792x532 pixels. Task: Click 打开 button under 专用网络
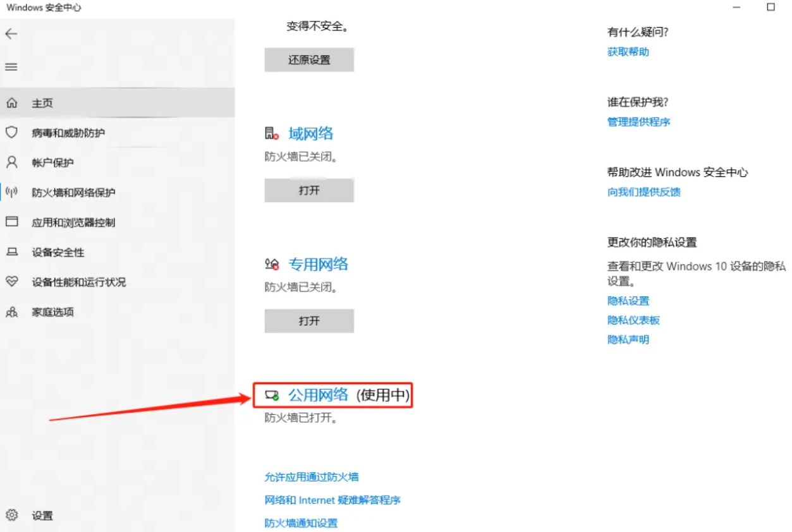click(x=309, y=321)
